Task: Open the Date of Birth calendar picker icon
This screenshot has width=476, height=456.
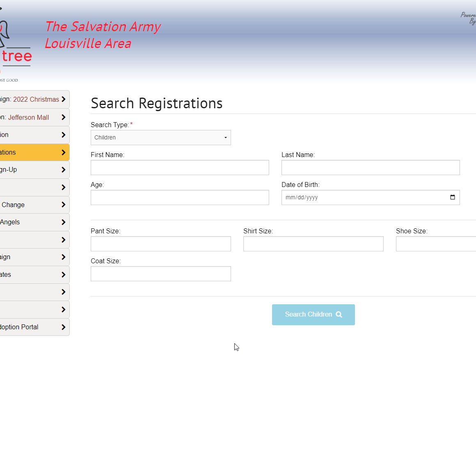Action: coord(452,197)
